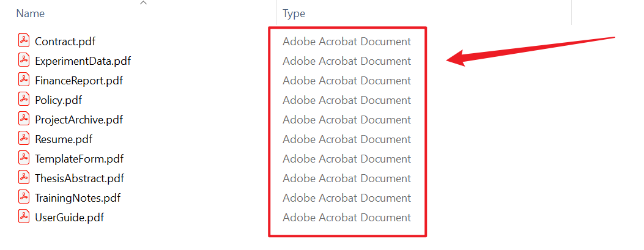Click the ThesisAbstract.pdf PDF icon
This screenshot has height=250, width=644.
click(x=24, y=178)
